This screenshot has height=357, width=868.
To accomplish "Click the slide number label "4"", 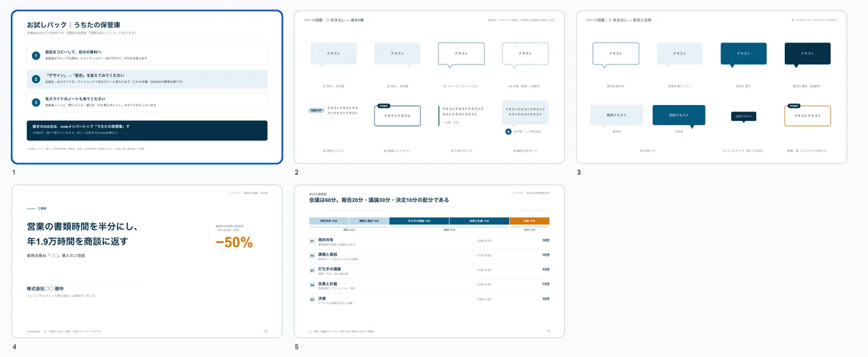I will (14, 346).
